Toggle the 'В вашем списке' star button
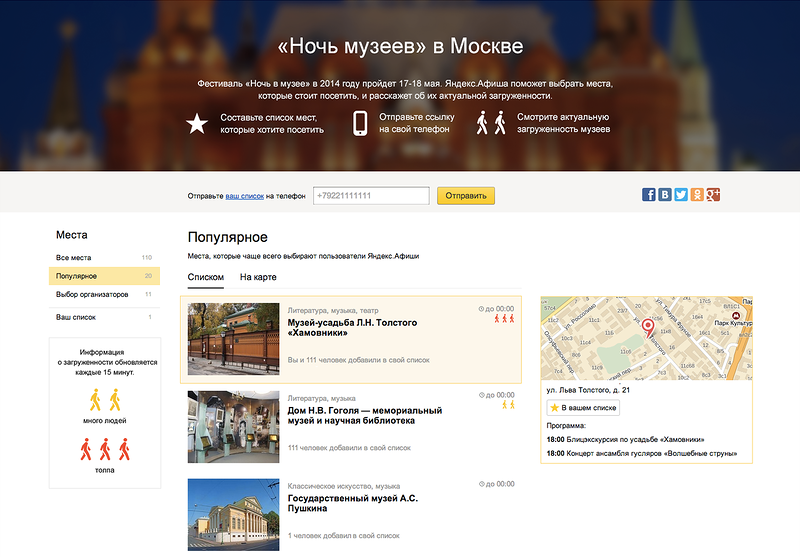Screen dimensions: 800x557 coord(583,408)
